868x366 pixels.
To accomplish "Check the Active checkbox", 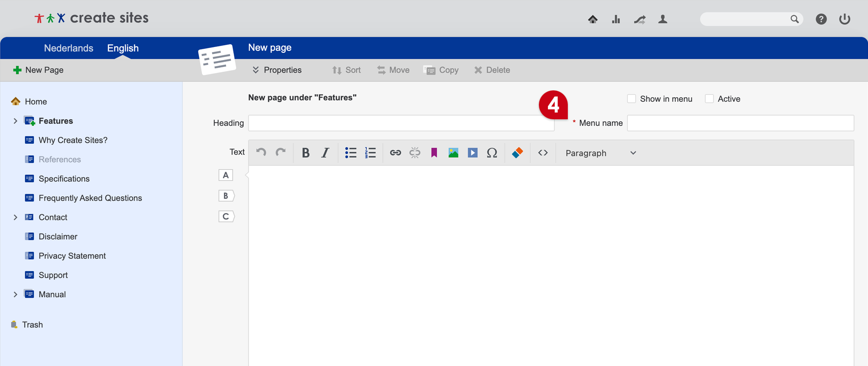I will [709, 99].
